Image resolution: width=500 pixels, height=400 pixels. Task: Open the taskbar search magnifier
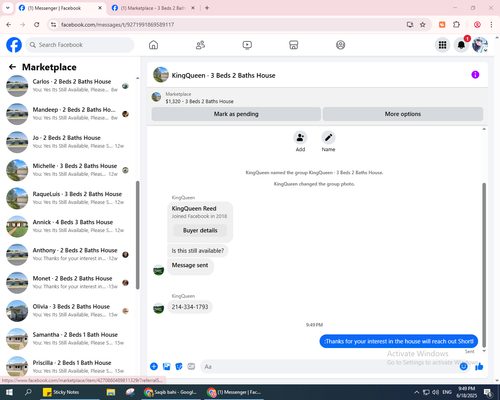[x=28, y=392]
